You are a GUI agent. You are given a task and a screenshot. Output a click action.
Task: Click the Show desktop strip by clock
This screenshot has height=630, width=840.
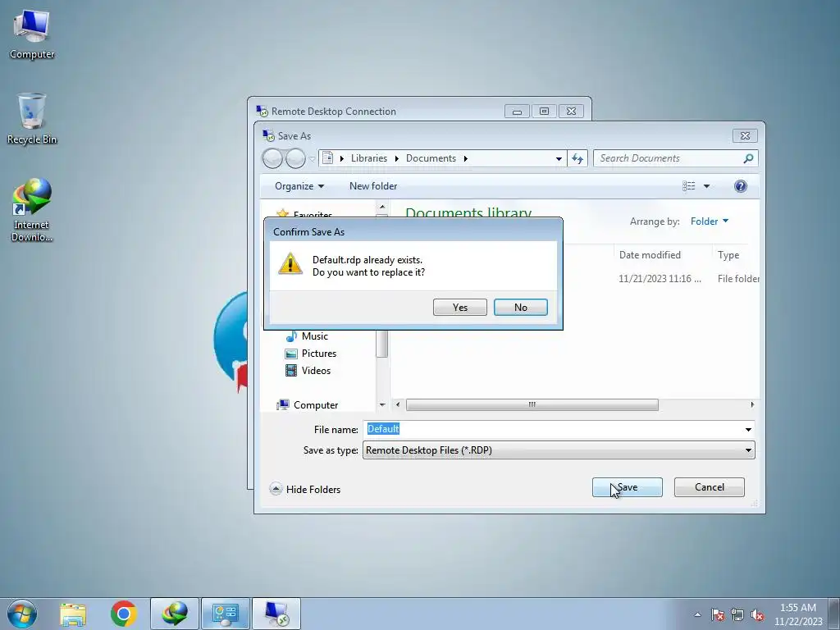point(834,614)
